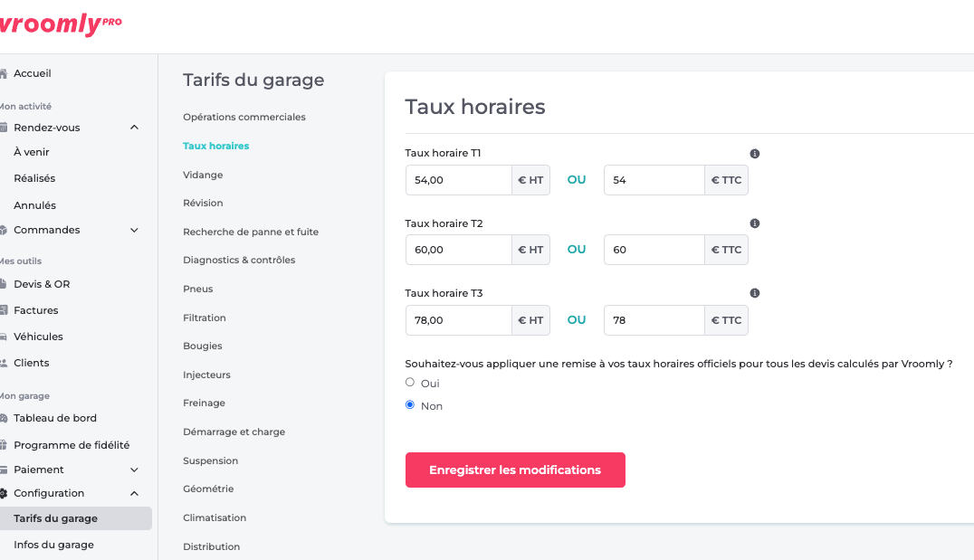Collapse the Rendez-vous sidebar section
This screenshot has width=974, height=560.
pyautogui.click(x=134, y=128)
